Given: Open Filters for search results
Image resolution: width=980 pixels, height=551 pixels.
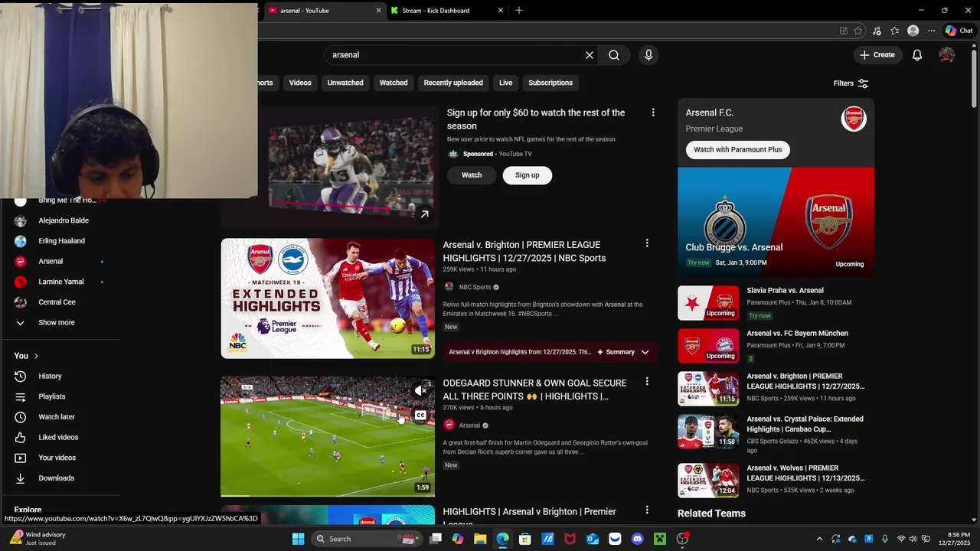Looking at the screenshot, I should pos(851,83).
